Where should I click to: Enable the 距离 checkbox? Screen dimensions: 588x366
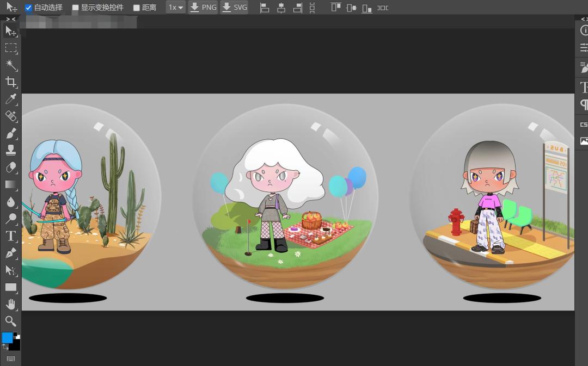pos(137,8)
